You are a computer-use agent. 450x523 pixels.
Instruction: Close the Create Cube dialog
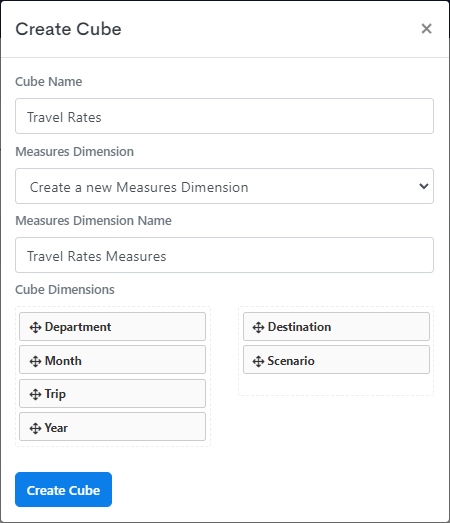[x=426, y=29]
